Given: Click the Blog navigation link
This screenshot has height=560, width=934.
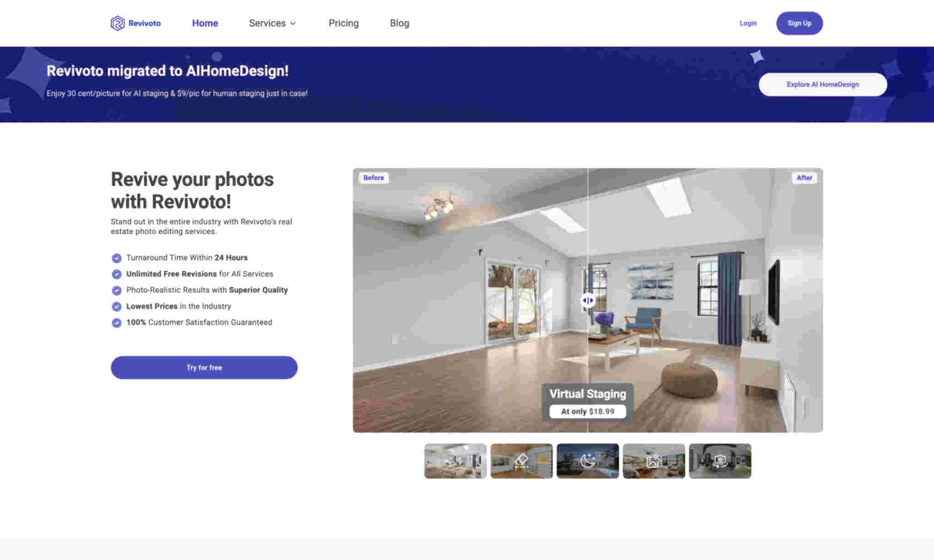Looking at the screenshot, I should 399,23.
